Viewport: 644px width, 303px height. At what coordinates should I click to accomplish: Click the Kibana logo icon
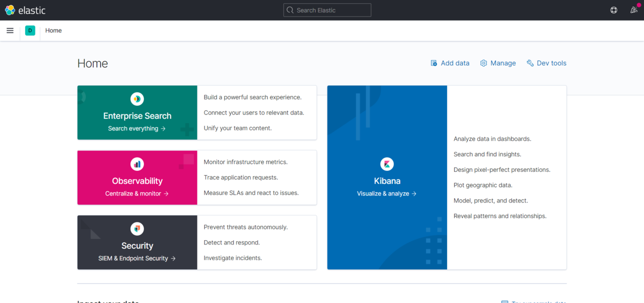point(387,164)
